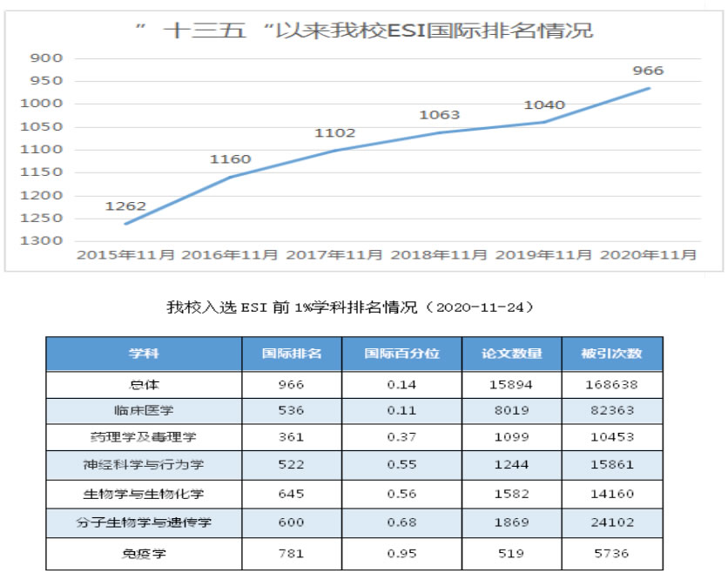The image size is (728, 573).
Task: Click the 2019年11月 axis label
Action: (x=543, y=255)
